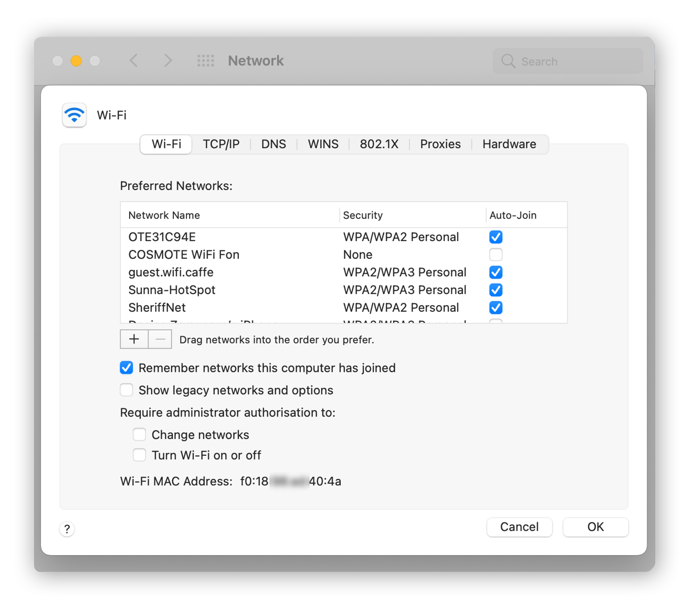The image size is (693, 616).
Task: Enable Auto-Join for COSMOTE WiFi Fon
Action: (x=496, y=255)
